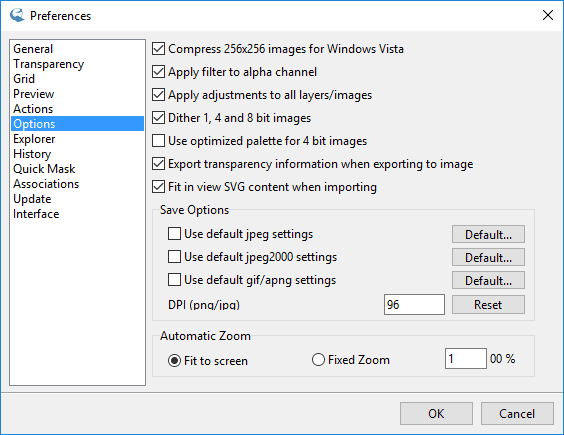This screenshot has width=564, height=435.
Task: Select History in the category list
Action: click(x=32, y=154)
